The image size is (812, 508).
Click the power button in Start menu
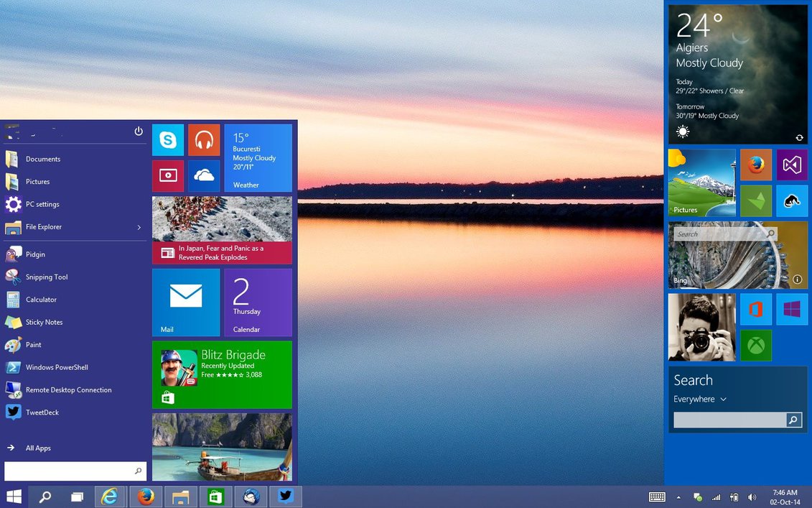tap(139, 131)
